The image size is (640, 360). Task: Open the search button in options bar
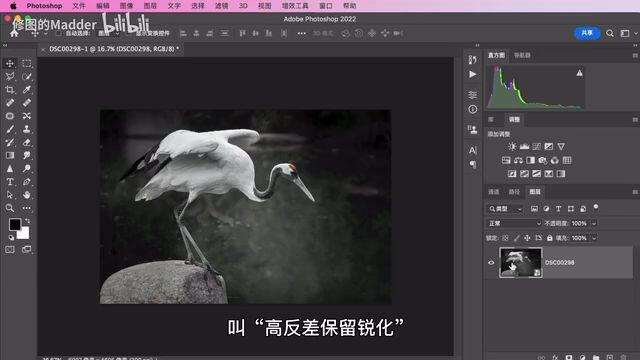pyautogui.click(x=610, y=33)
